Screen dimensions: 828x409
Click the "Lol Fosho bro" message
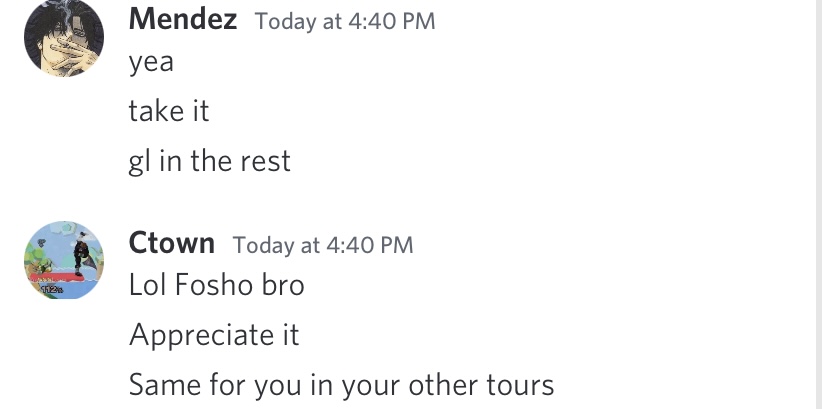[x=217, y=285]
